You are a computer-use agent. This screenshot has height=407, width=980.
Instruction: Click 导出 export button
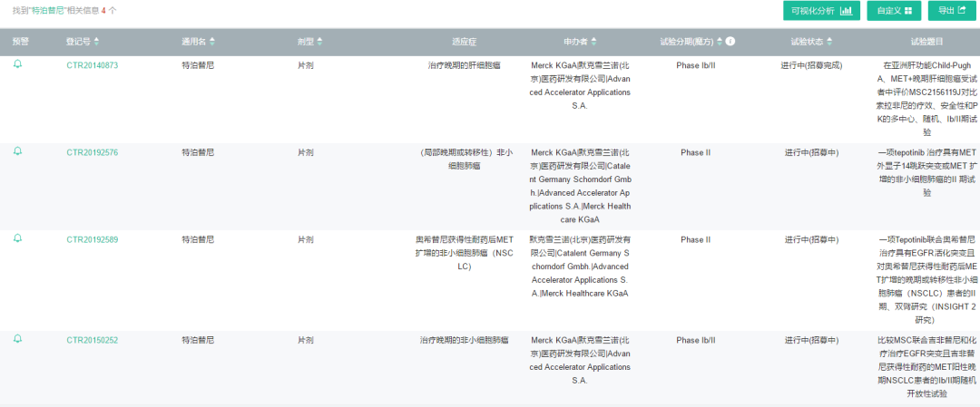(x=952, y=11)
